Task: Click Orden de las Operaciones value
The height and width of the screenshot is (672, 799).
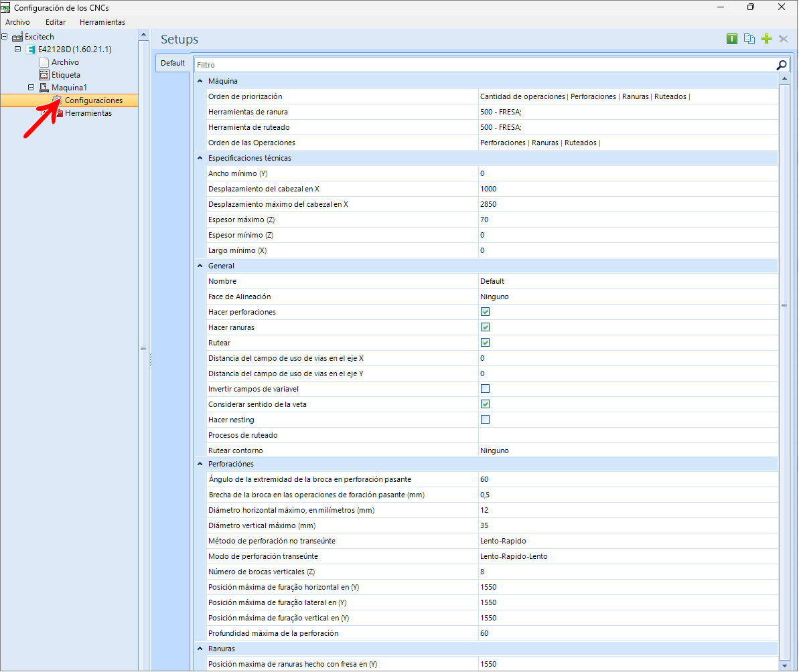Action: [628, 143]
